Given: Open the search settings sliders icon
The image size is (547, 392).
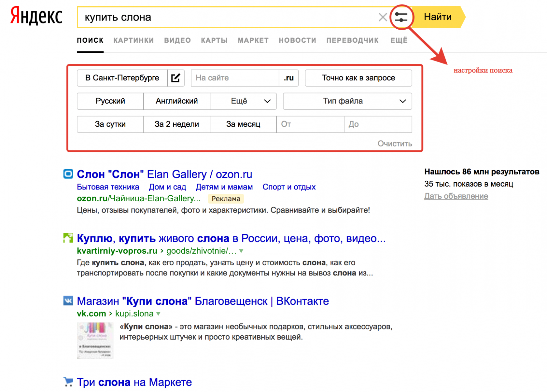Looking at the screenshot, I should tap(401, 17).
